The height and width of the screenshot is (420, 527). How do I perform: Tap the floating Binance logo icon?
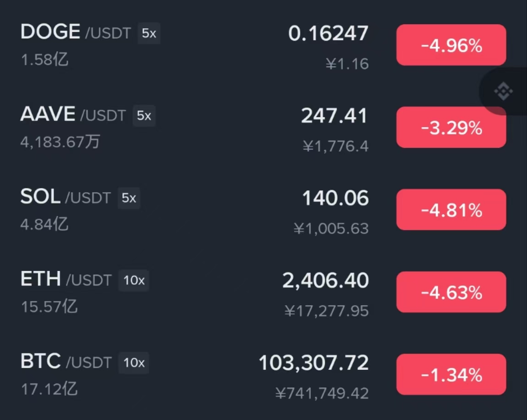(503, 91)
